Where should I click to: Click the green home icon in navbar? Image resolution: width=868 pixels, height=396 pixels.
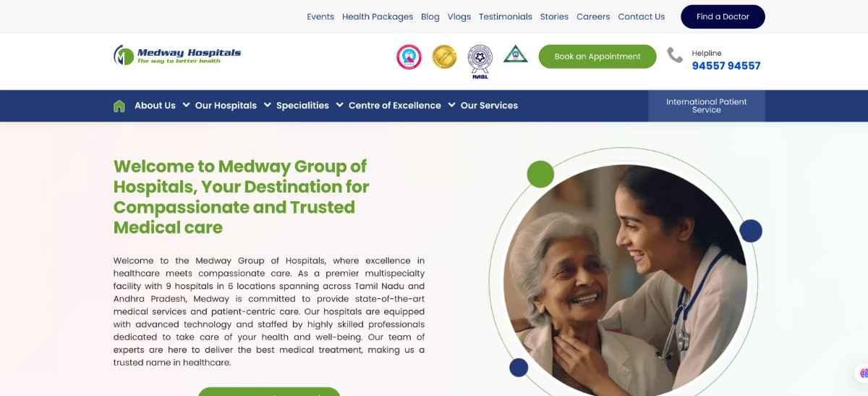tap(119, 106)
